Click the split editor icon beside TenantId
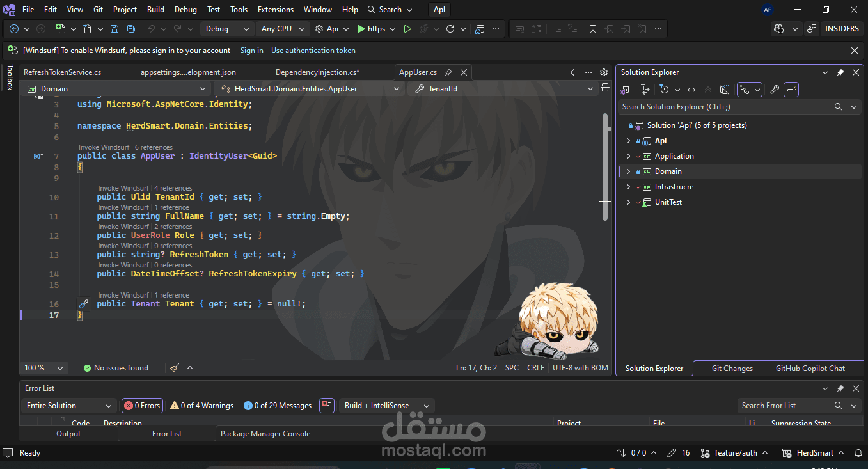The width and height of the screenshot is (868, 469). (605, 89)
